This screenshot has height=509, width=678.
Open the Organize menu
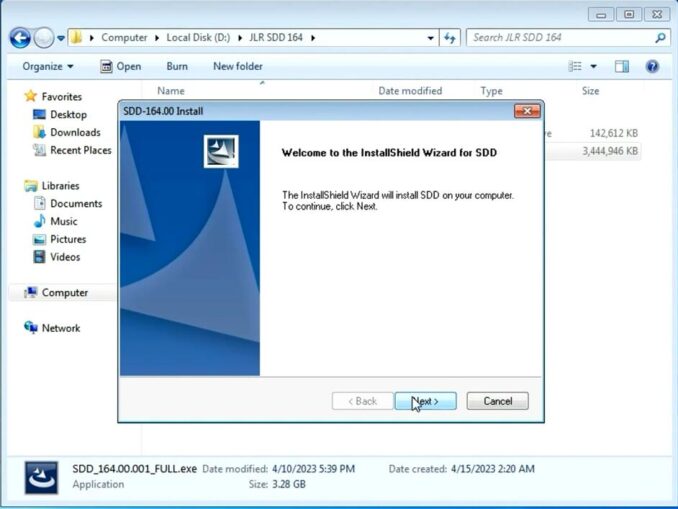click(48, 66)
